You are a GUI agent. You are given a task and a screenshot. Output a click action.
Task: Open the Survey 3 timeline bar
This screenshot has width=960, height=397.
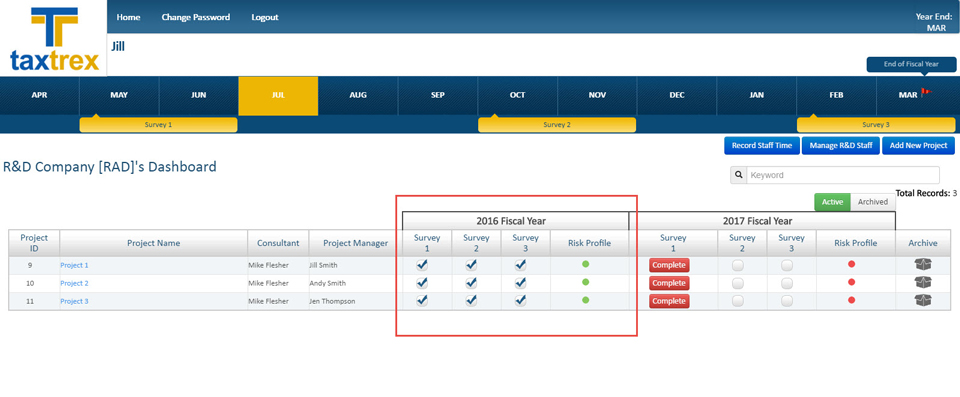tap(876, 124)
